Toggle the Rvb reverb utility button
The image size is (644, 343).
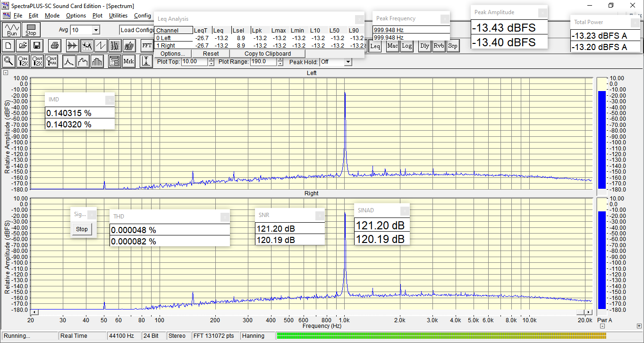coord(439,46)
